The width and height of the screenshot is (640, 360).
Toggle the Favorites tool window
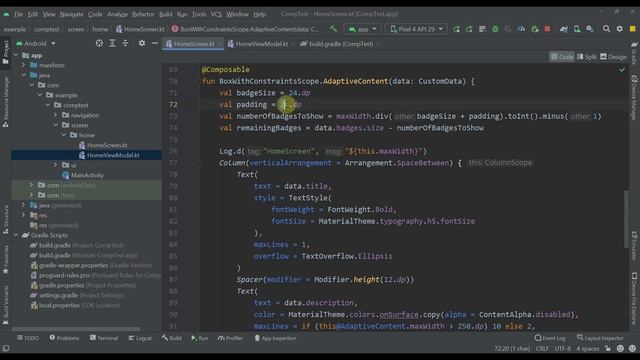(x=5, y=259)
